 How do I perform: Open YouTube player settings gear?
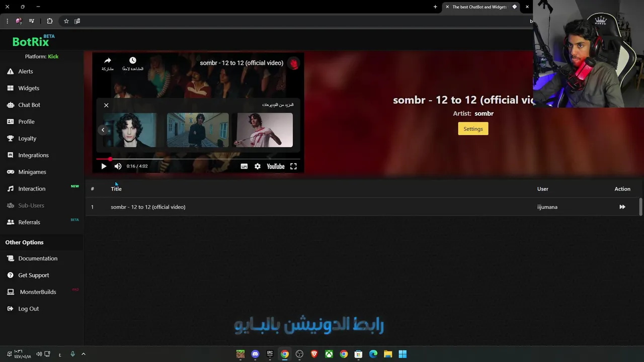click(258, 166)
